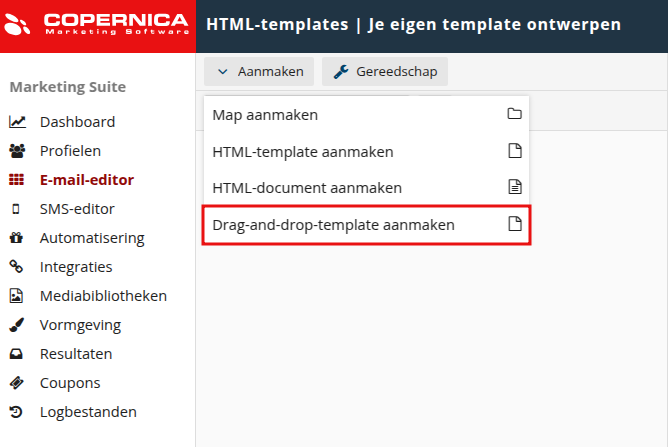Screen dimensions: 668x447
Task: Open the Gereedschap tools menu
Action: [385, 71]
